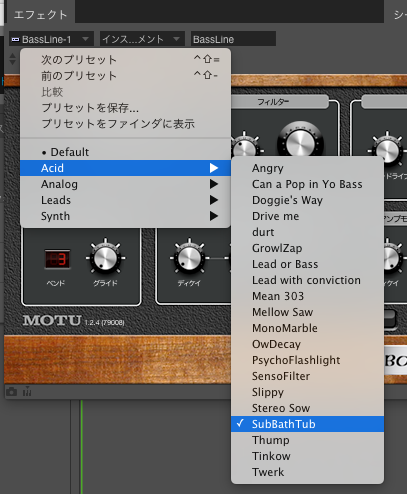Select Doggie's Way preset
Screen dimensions: 407x494
pyautogui.click(x=307, y=200)
